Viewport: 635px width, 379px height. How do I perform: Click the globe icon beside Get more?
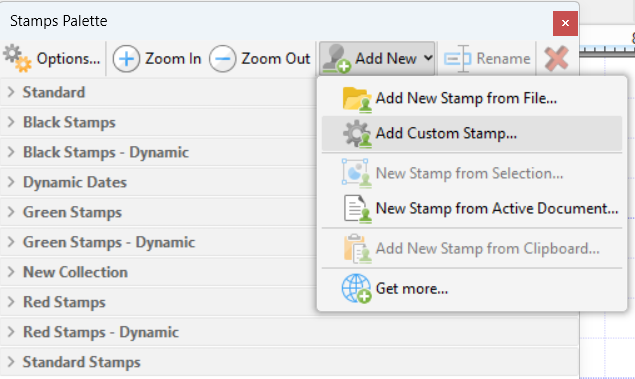pos(356,289)
